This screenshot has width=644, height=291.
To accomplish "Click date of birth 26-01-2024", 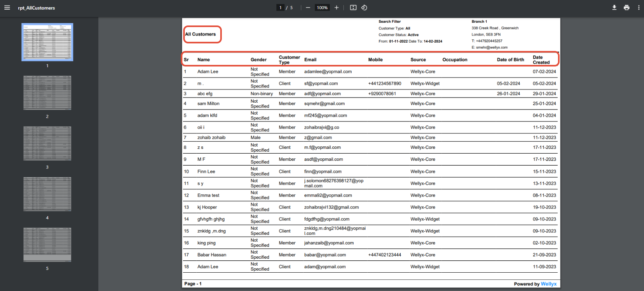I will 509,94.
